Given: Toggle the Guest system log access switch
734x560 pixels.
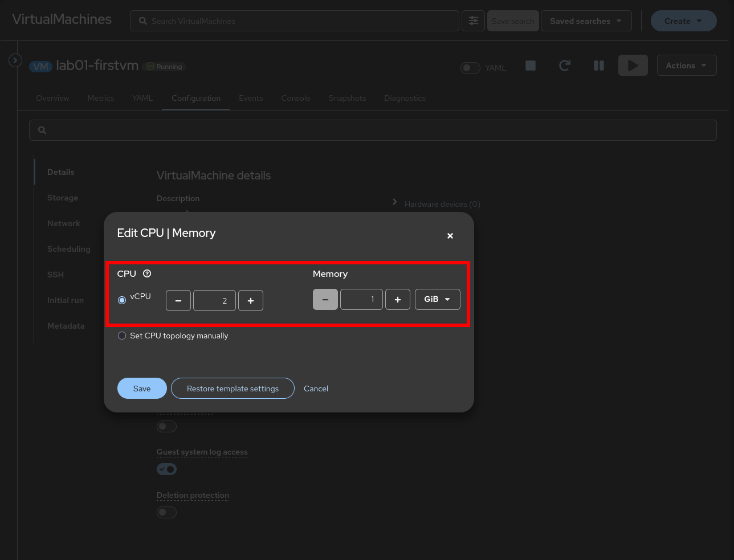Looking at the screenshot, I should pyautogui.click(x=167, y=469).
